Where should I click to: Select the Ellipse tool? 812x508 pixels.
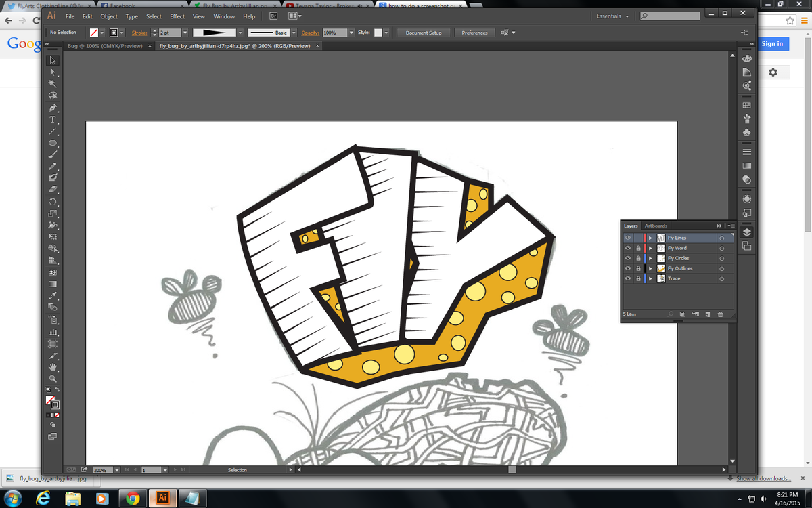click(x=53, y=143)
